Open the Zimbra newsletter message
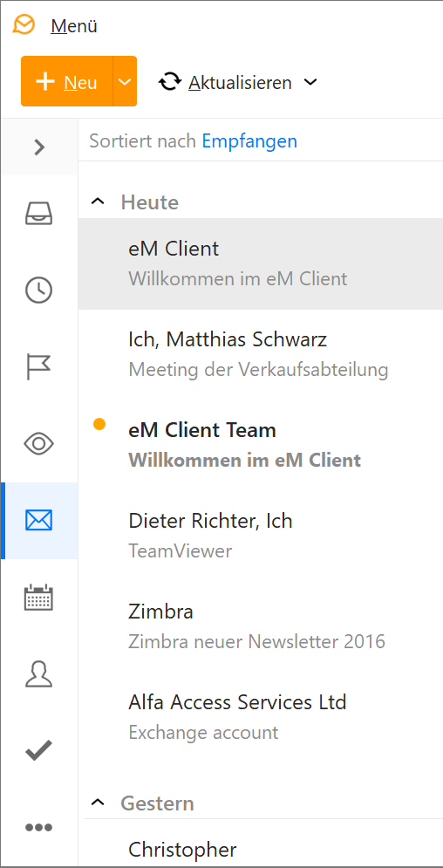The width and height of the screenshot is (443, 868). 261,626
